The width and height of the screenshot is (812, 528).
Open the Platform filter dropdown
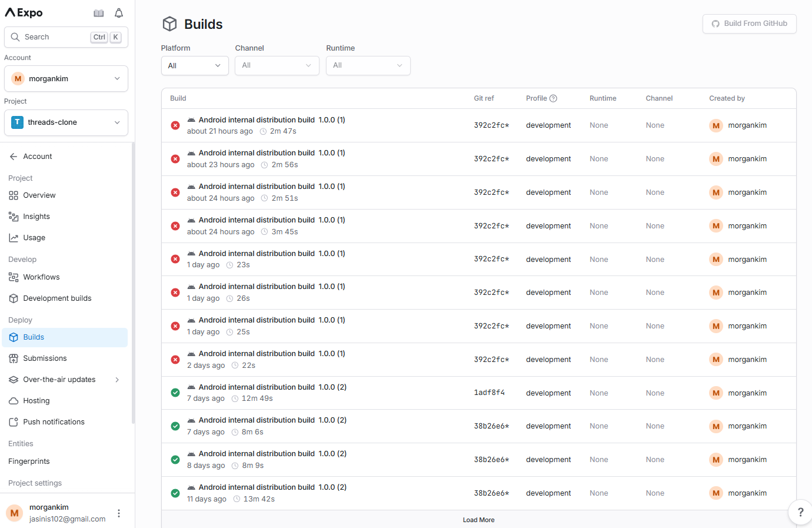pos(195,65)
